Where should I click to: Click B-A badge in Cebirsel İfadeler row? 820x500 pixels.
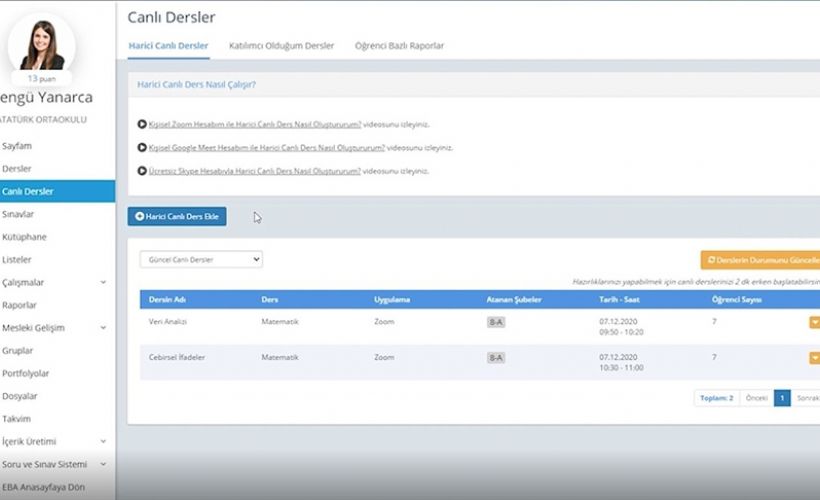click(495, 357)
